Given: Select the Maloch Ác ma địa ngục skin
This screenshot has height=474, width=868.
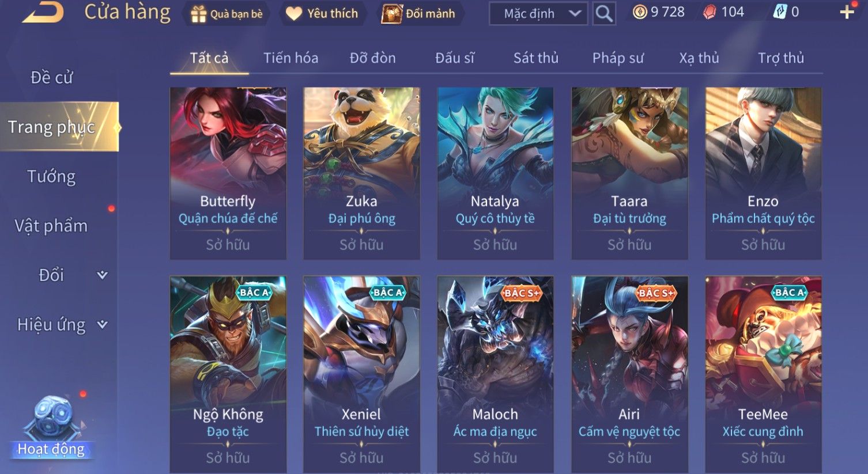Looking at the screenshot, I should [x=496, y=374].
